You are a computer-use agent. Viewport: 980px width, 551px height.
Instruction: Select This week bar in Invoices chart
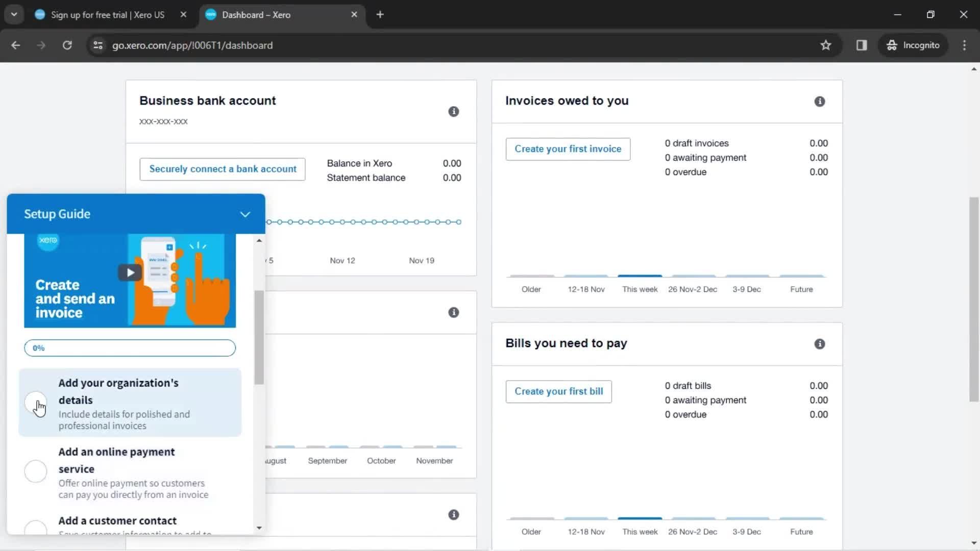640,276
